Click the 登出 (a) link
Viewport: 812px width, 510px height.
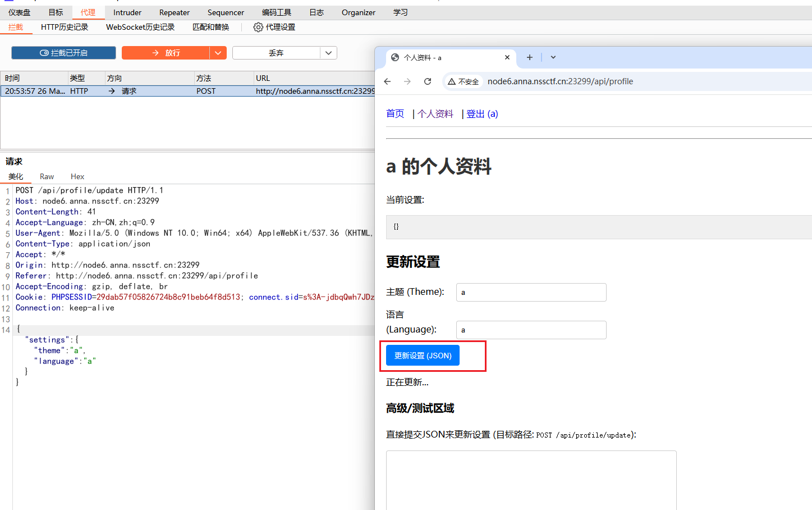[482, 113]
